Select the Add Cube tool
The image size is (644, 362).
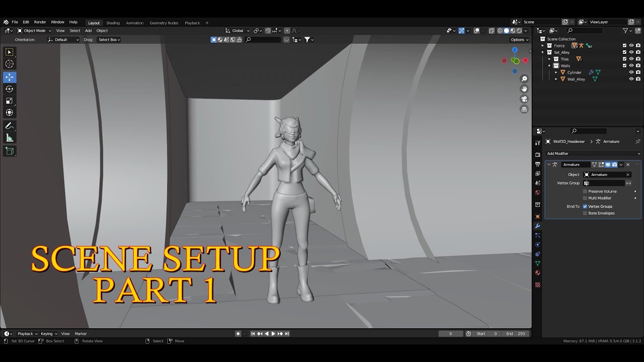pyautogui.click(x=10, y=151)
